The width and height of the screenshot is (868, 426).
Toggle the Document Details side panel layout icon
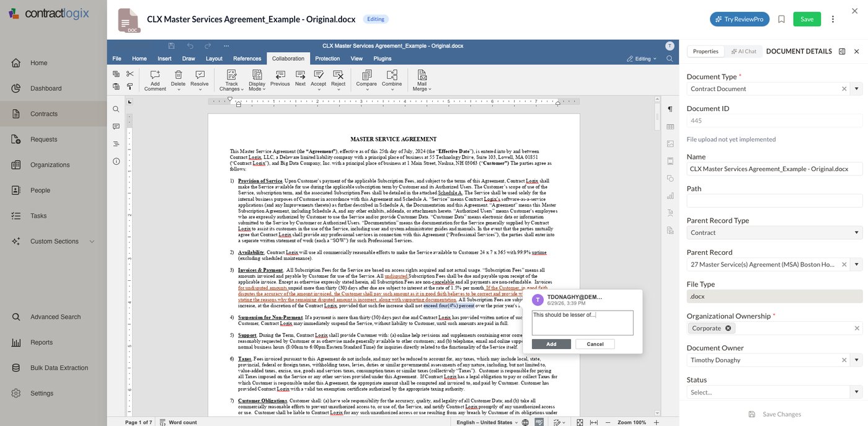pyautogui.click(x=842, y=51)
